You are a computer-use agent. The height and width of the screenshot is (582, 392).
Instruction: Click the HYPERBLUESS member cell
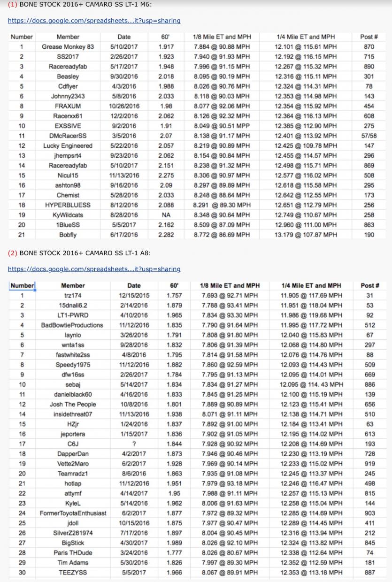pyautogui.click(x=68, y=205)
